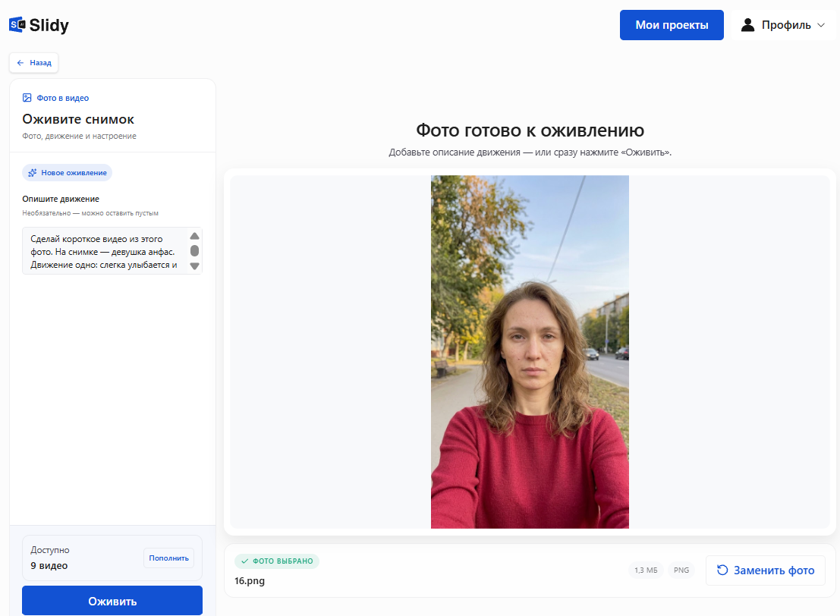Click the Опишите движение label
This screenshot has height=616, width=840.
[x=61, y=199]
